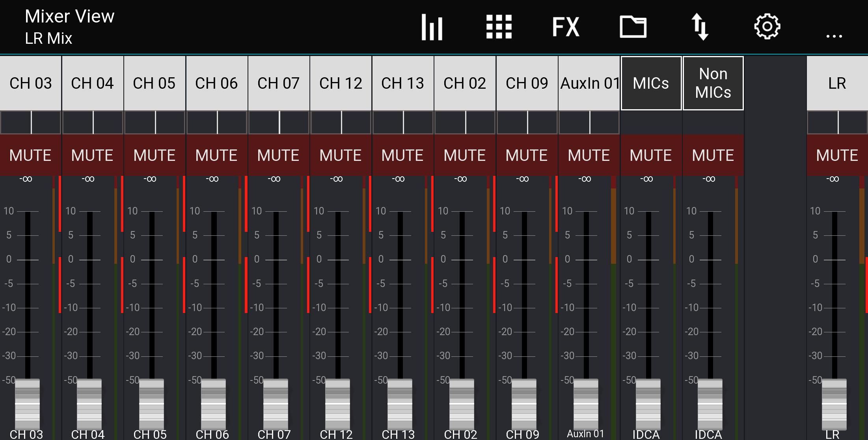Select the Mixer View title
The image size is (868, 440).
[x=69, y=17]
